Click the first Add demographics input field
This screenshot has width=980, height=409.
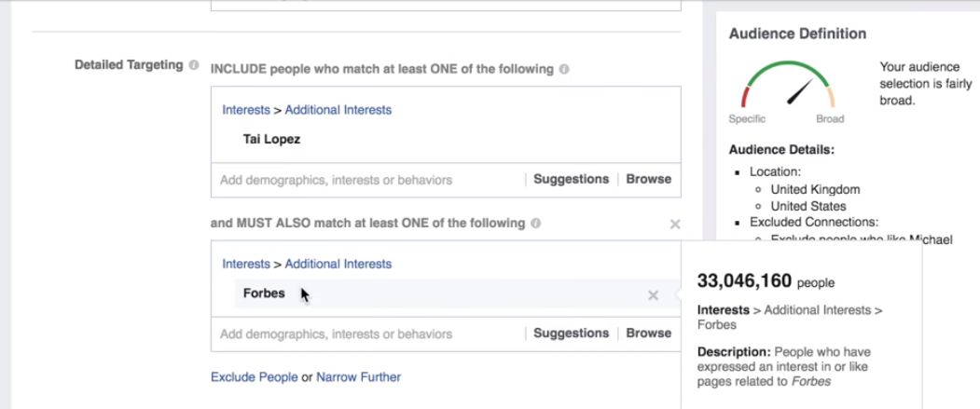pos(368,180)
